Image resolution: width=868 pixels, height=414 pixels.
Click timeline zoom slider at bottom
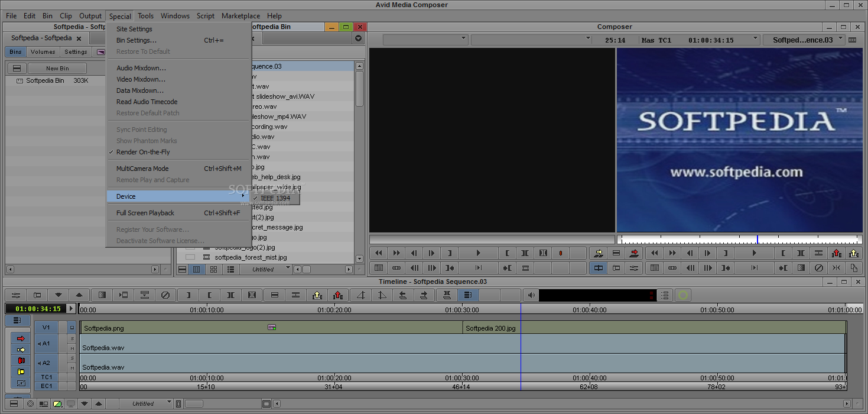[194, 404]
